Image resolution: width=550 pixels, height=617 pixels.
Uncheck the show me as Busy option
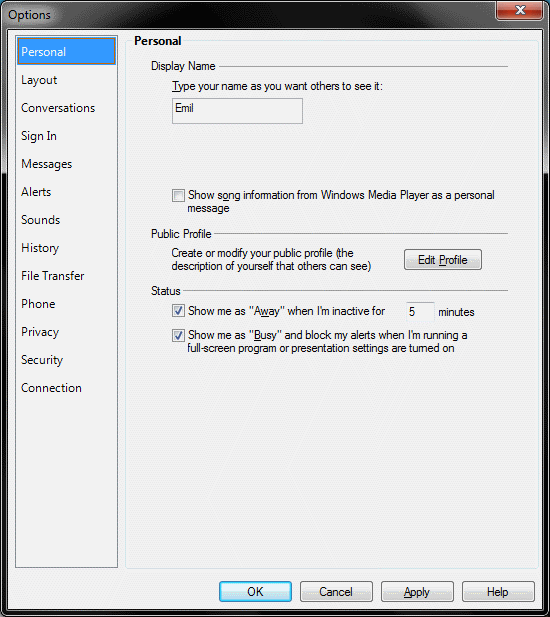[x=178, y=335]
